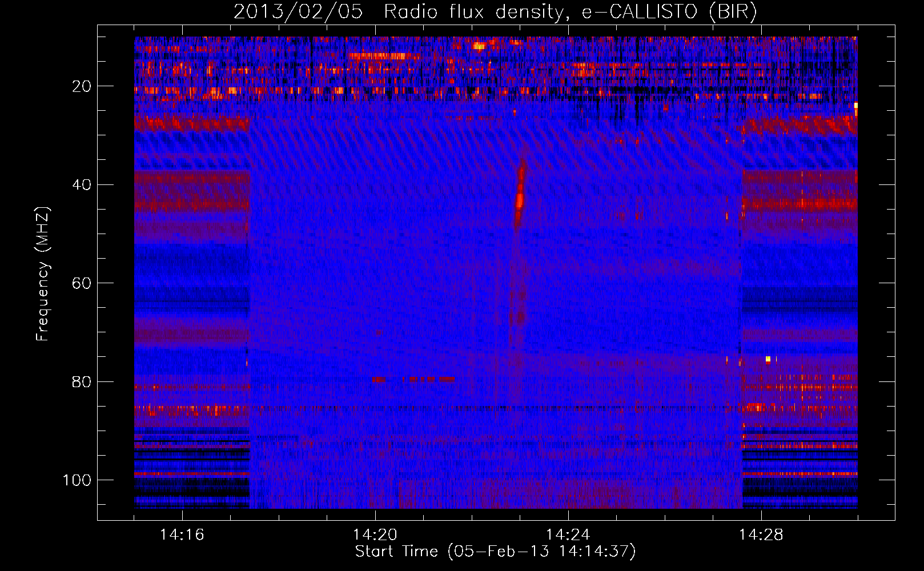Click the bright red radio burst near 40 MHz
This screenshot has height=571, width=924.
click(x=520, y=195)
